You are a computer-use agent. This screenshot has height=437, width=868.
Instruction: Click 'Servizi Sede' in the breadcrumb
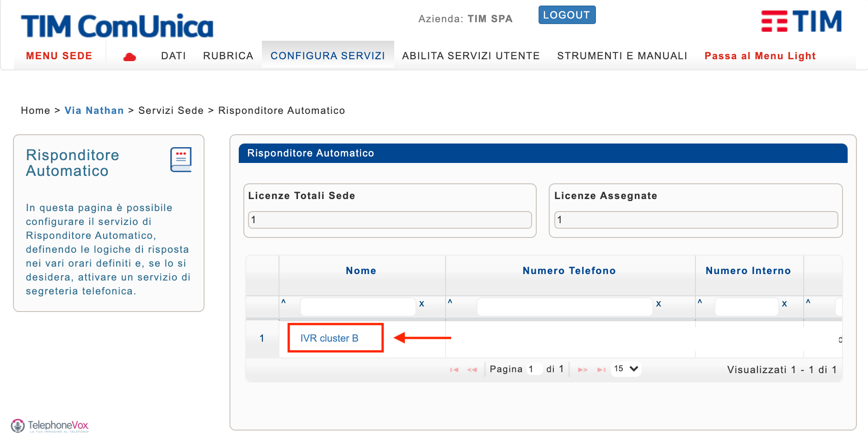[x=171, y=111]
